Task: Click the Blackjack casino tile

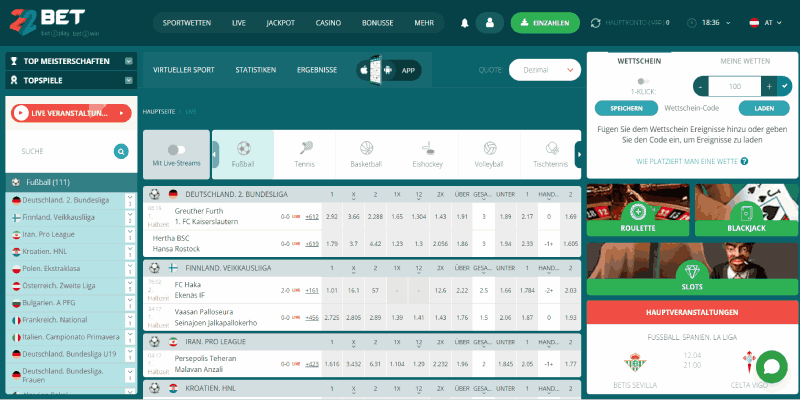Action: pyautogui.click(x=746, y=210)
